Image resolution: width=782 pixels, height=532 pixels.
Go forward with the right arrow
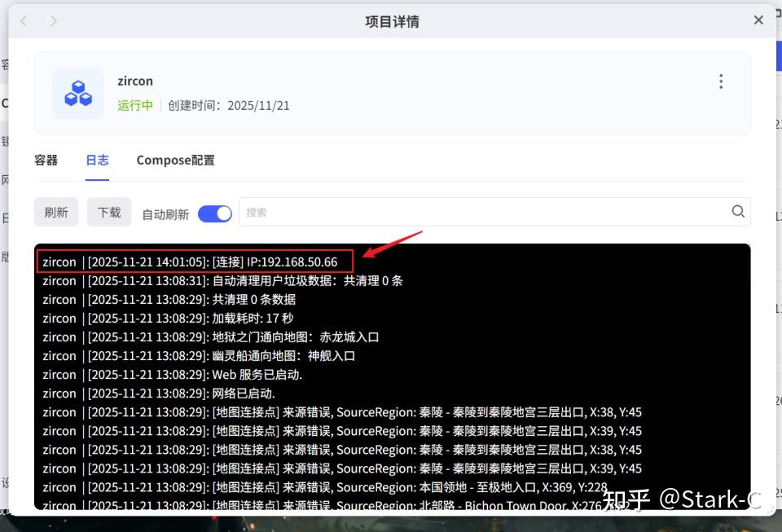(x=54, y=21)
